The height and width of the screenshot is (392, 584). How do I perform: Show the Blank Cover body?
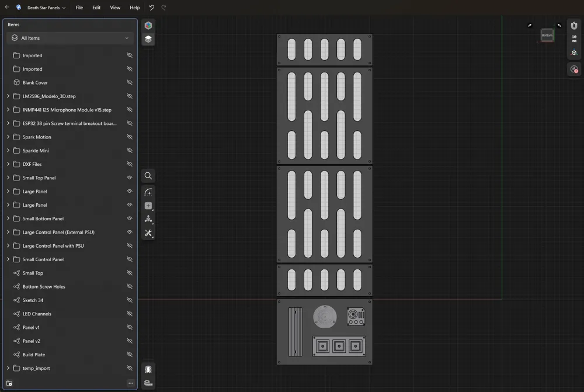pos(130,82)
